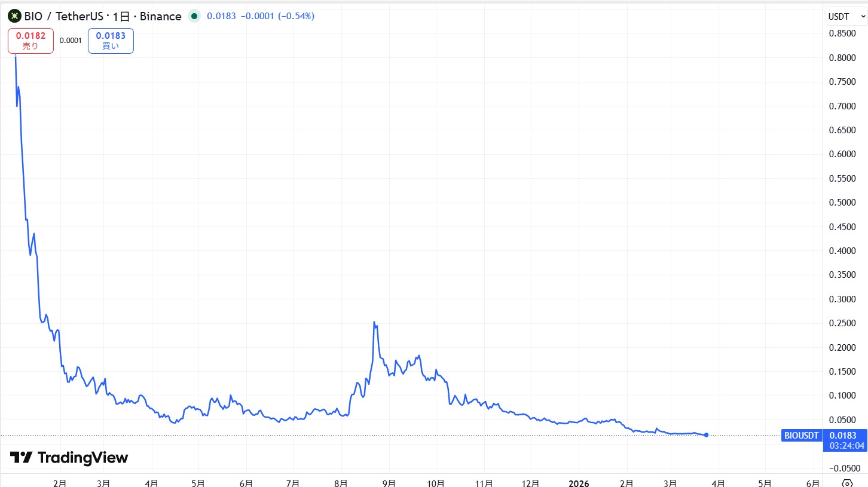
Task: Click the blue last-price dot on the chart
Action: pos(706,435)
